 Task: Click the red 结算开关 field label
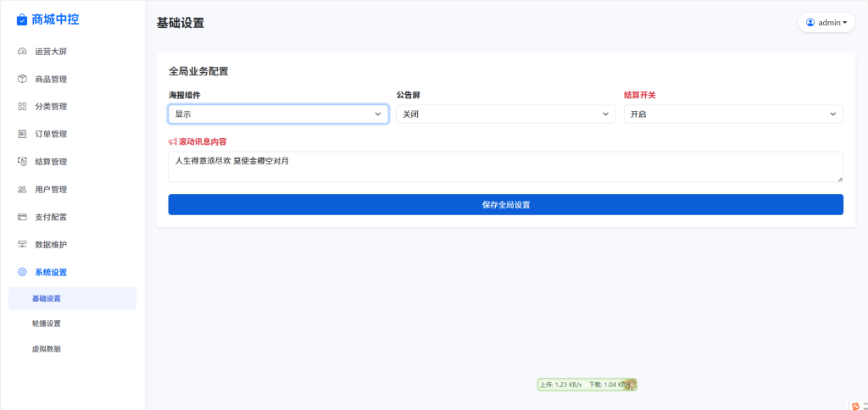pos(639,95)
